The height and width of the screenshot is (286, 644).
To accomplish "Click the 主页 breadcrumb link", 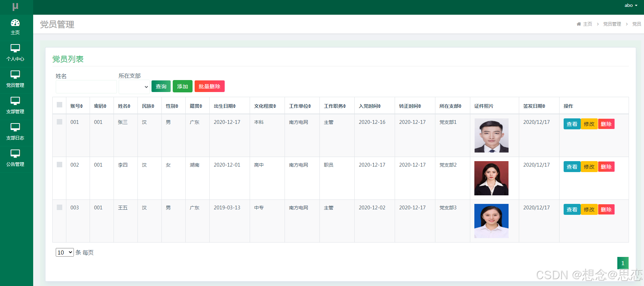I will (588, 24).
